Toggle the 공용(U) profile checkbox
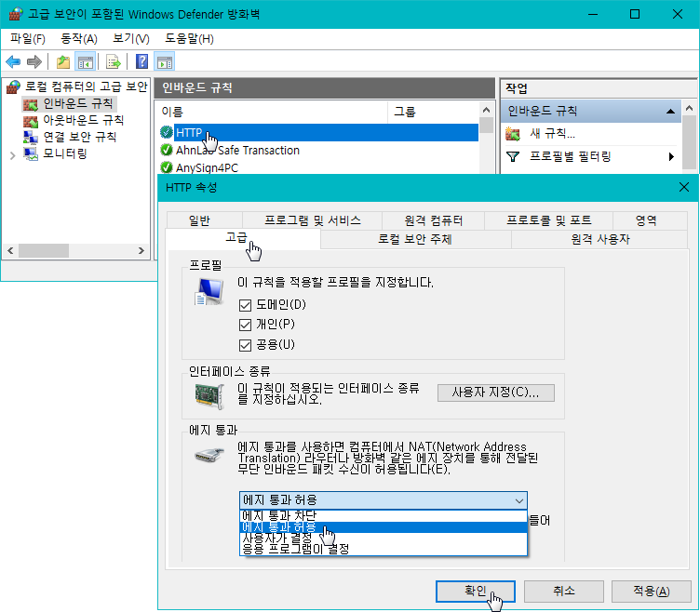Screen dimensions: 700x612 point(245,345)
